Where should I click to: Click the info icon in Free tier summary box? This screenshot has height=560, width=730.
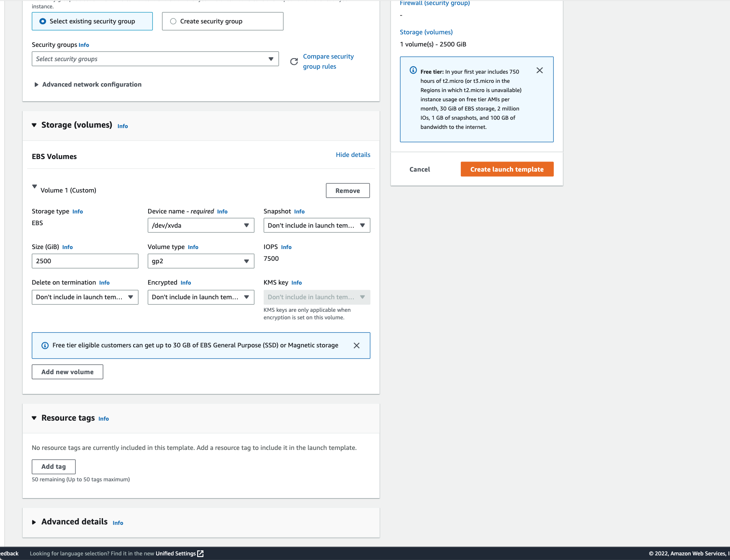click(x=413, y=70)
